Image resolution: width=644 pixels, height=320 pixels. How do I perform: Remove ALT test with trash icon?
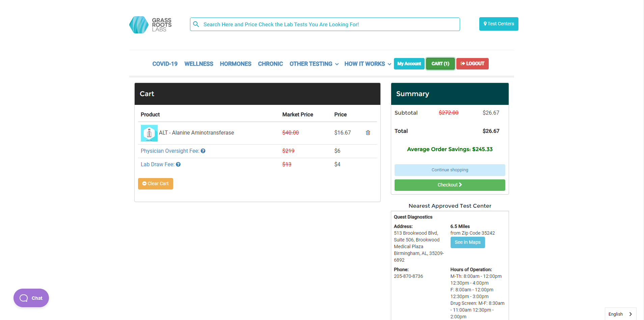click(x=368, y=133)
